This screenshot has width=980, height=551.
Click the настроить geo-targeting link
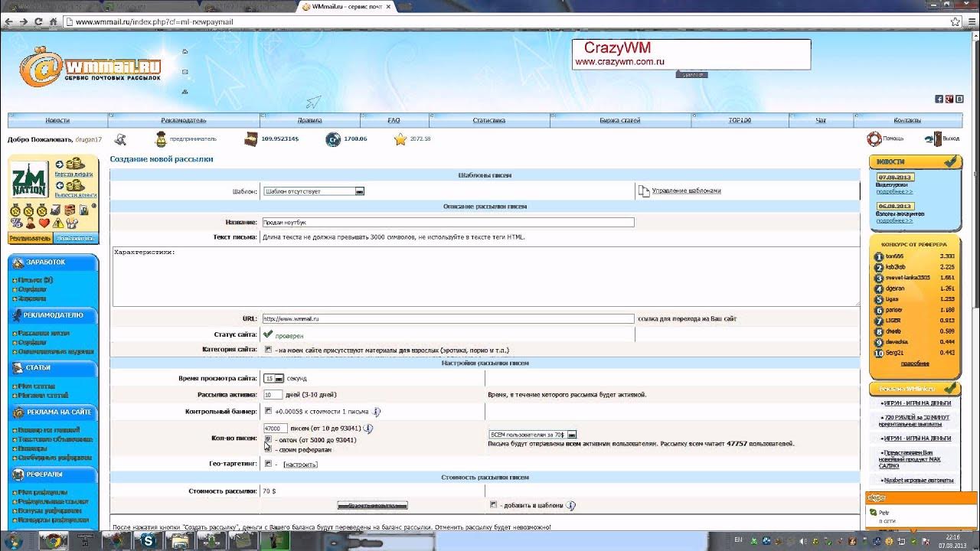300,465
